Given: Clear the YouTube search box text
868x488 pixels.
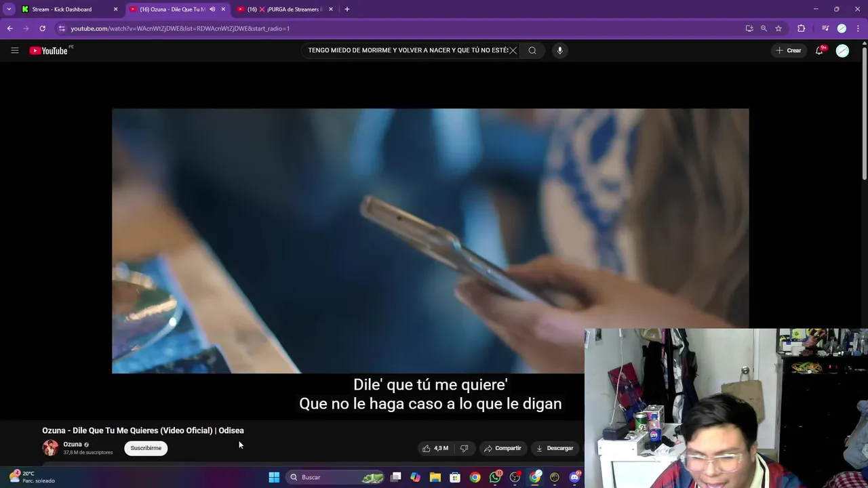Looking at the screenshot, I should (x=513, y=50).
